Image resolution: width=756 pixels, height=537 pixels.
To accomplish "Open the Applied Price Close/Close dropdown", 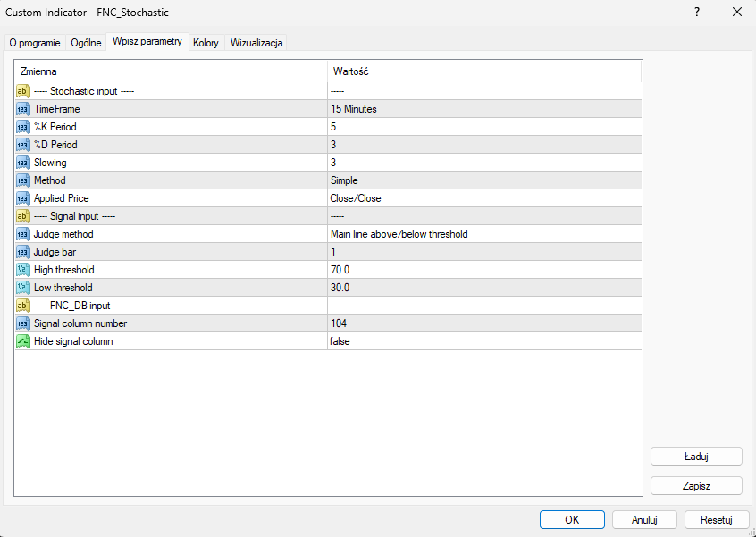I will [x=483, y=198].
